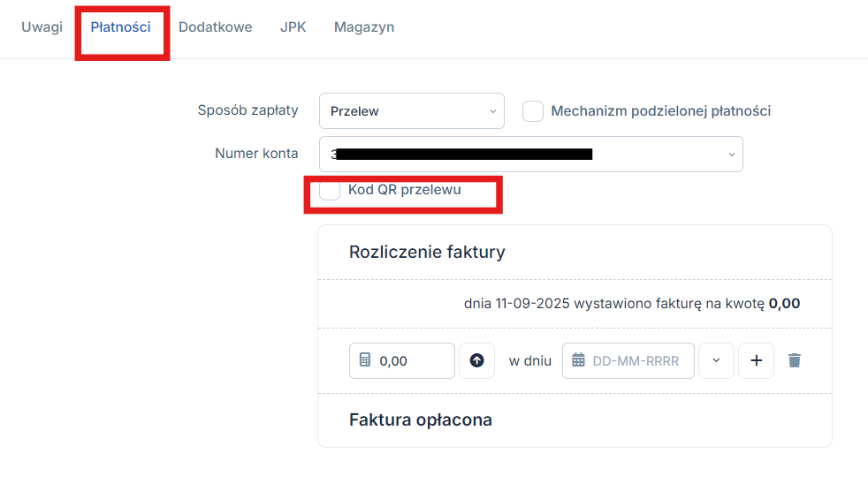Image resolution: width=868 pixels, height=491 pixels.
Task: Select the JPK tab
Action: [293, 27]
